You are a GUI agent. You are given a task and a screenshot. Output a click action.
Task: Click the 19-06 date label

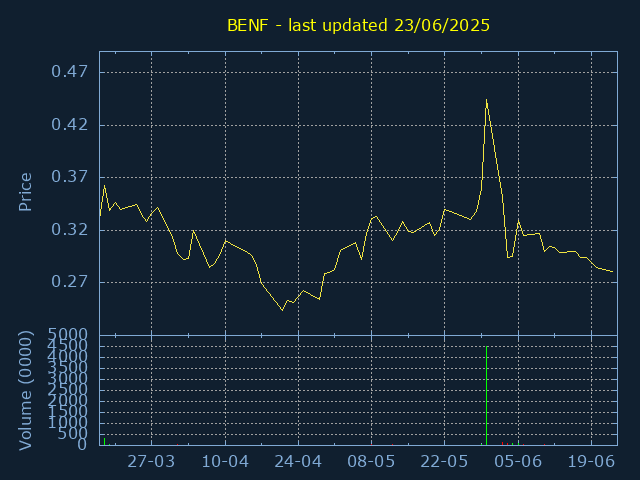tap(591, 462)
